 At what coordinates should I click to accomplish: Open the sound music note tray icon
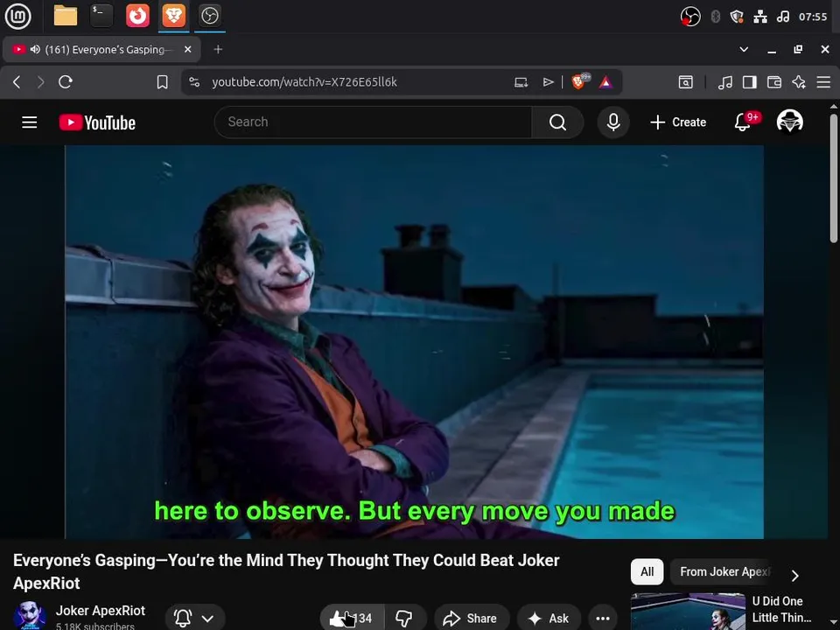pyautogui.click(x=782, y=17)
